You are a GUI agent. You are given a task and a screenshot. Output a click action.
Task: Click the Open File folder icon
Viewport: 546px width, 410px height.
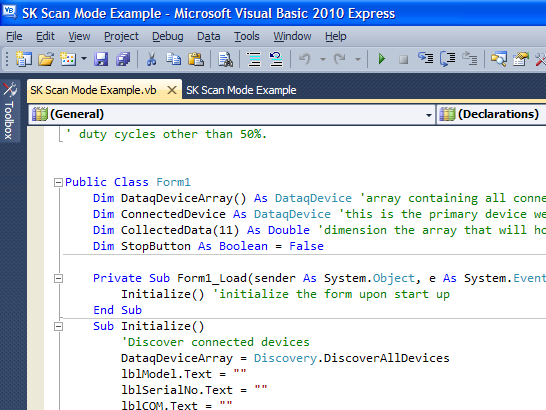tap(46, 59)
